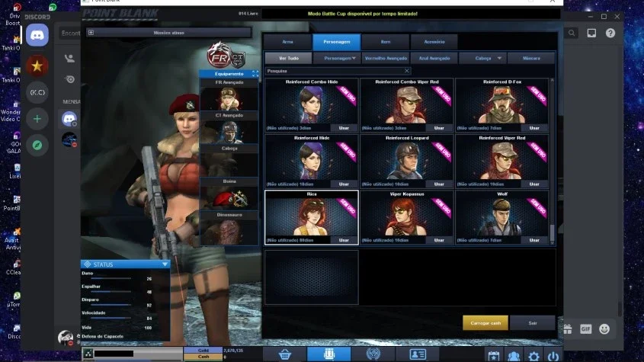Open the red star Discord server
Screen dimensions: 644x362
37,66
